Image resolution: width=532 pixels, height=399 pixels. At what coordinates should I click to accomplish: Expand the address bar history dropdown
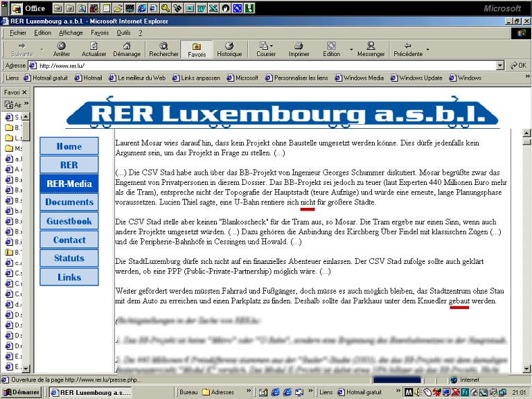point(499,66)
